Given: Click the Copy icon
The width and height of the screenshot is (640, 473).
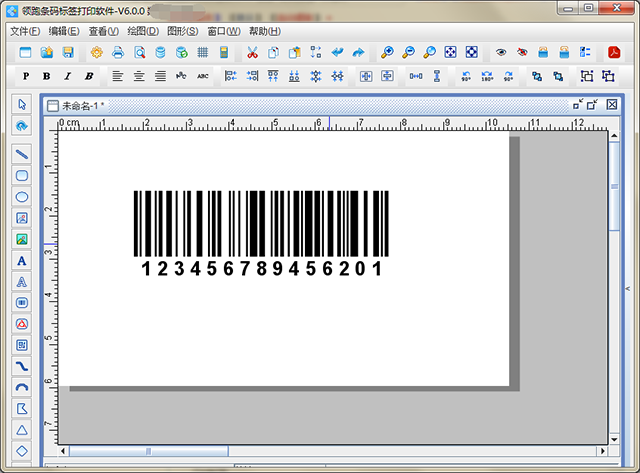Looking at the screenshot, I should pos(273,52).
